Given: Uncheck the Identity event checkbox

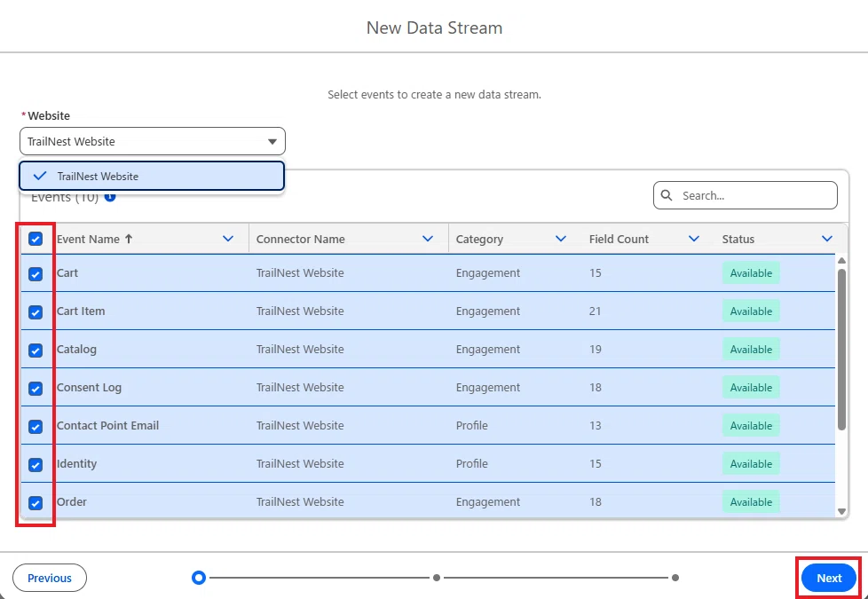Looking at the screenshot, I should pos(36,465).
